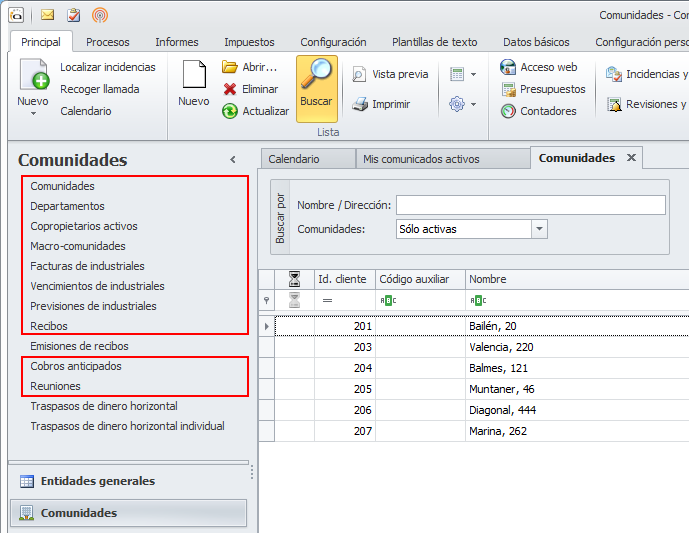Click the Acceso web globe icon

coord(508,67)
